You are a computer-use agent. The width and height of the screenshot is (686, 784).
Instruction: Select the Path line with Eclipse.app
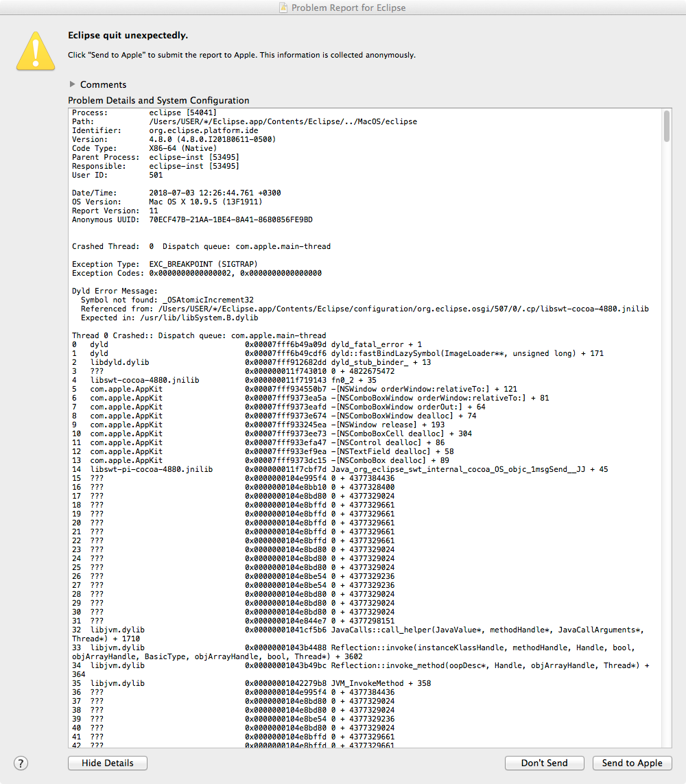244,121
